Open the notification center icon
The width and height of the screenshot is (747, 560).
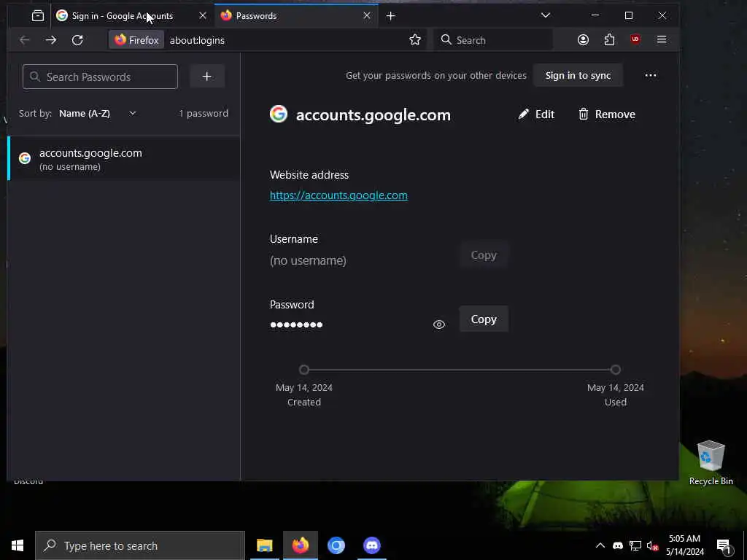coord(724,546)
